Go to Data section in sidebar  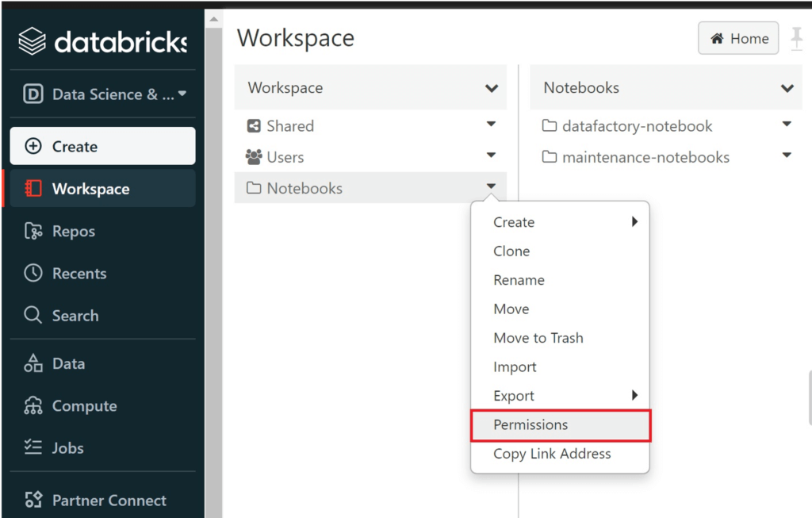pyautogui.click(x=68, y=364)
